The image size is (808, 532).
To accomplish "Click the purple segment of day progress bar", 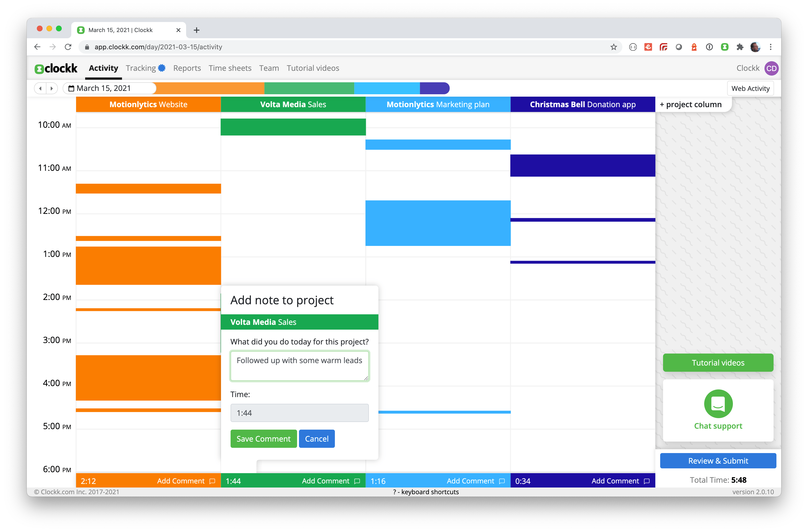I will [x=435, y=88].
